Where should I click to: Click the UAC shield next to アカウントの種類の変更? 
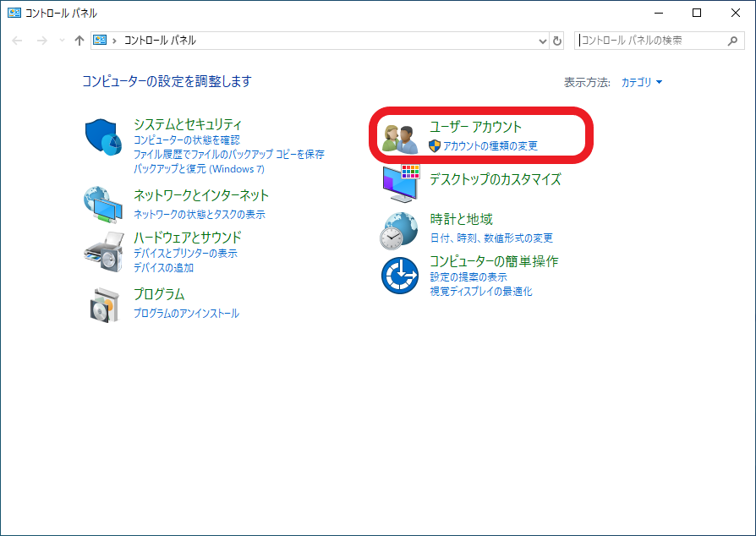tap(435, 145)
